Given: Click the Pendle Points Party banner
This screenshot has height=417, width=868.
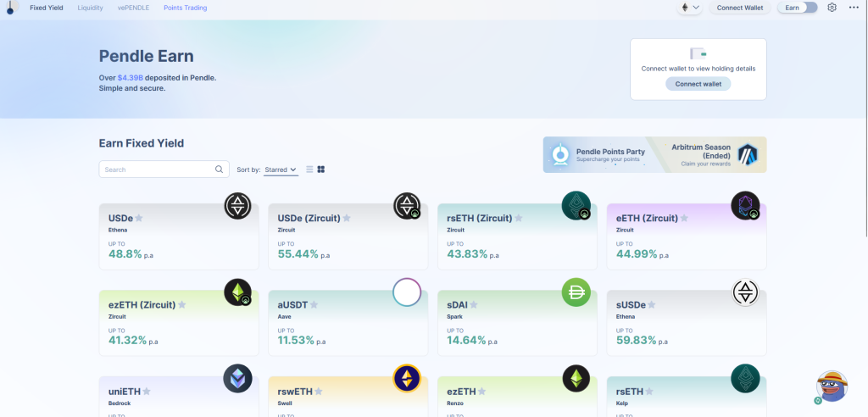Looking at the screenshot, I should point(595,154).
